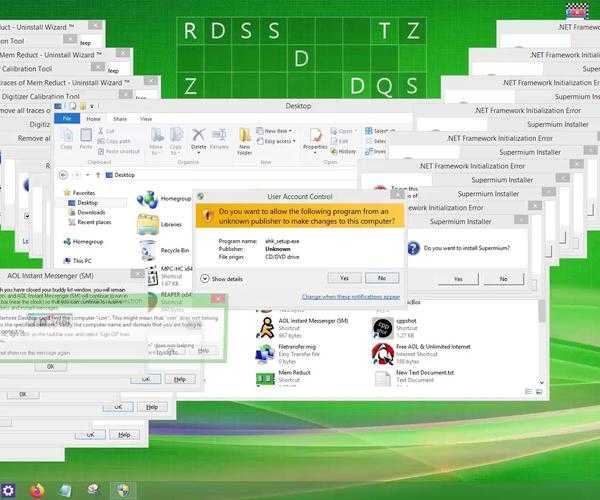
Task: Open 'Change when these notifications appear' link
Action: click(351, 297)
